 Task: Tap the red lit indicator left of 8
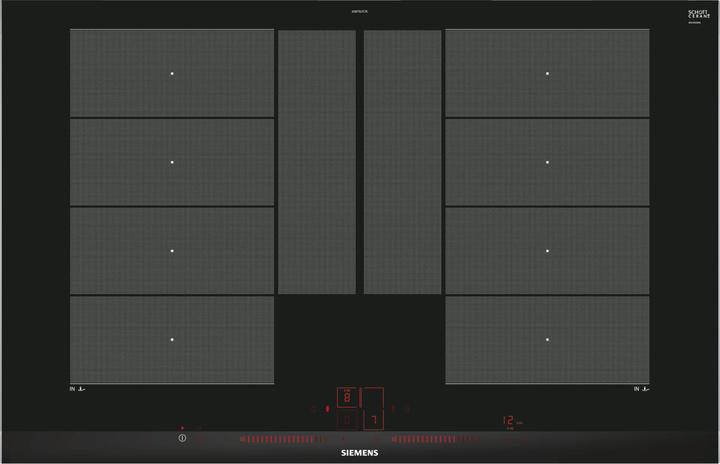pos(327,409)
